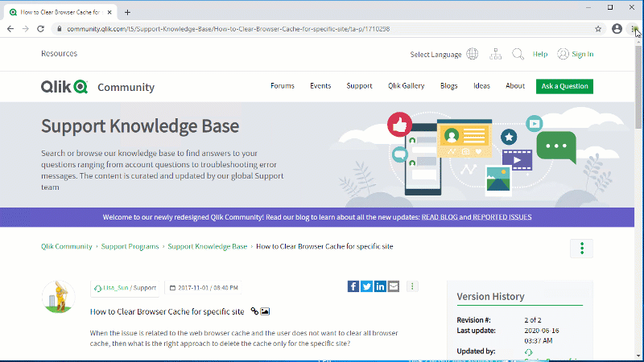Click the address bar URL

(x=229, y=29)
